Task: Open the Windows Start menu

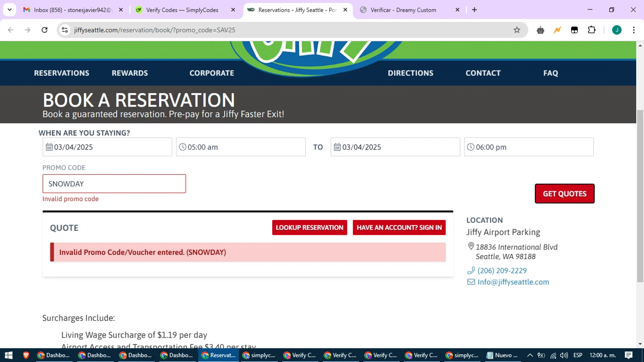Action: pos(9,355)
